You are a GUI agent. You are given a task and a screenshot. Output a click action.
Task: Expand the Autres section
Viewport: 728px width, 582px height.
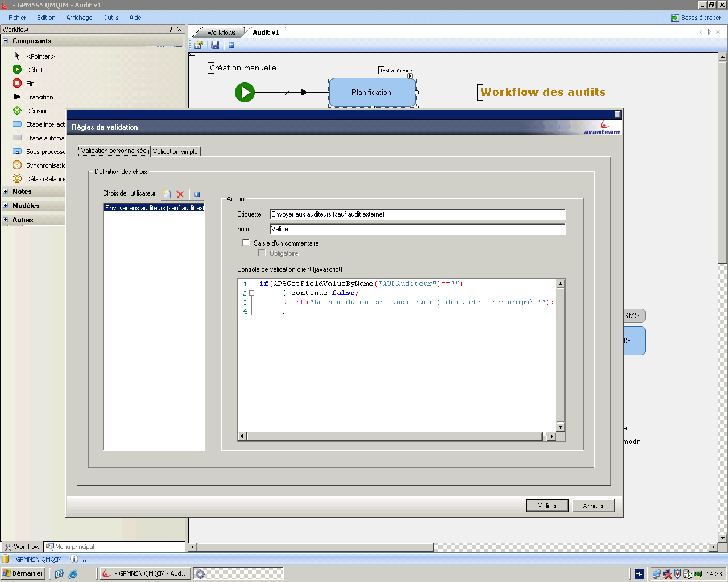(6, 220)
